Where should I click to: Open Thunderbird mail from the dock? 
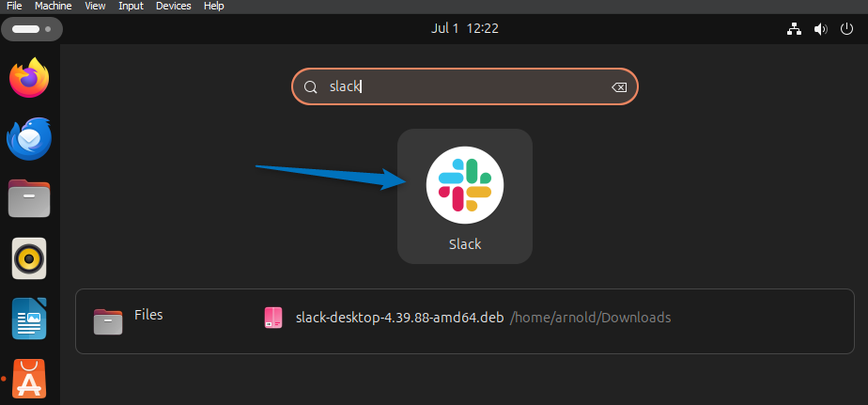click(29, 139)
